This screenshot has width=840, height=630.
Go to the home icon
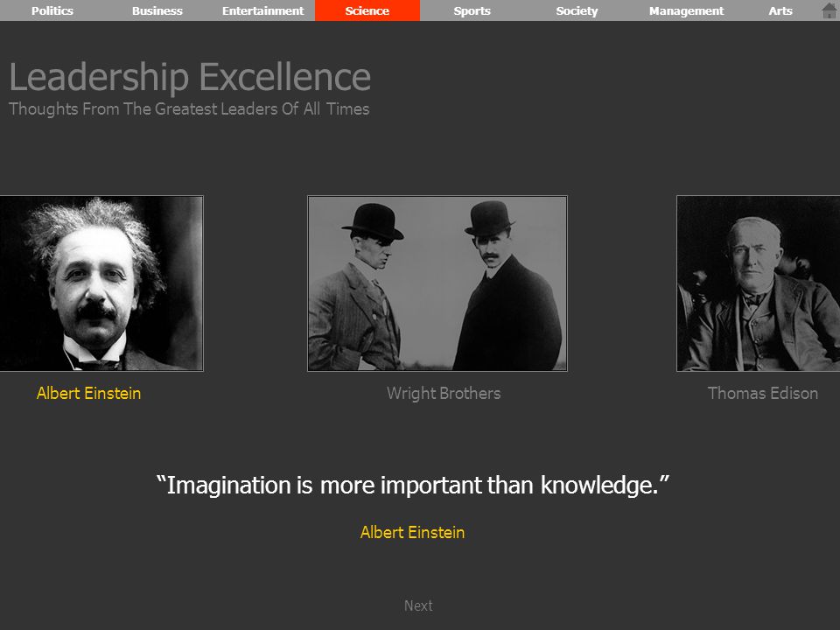point(829,10)
